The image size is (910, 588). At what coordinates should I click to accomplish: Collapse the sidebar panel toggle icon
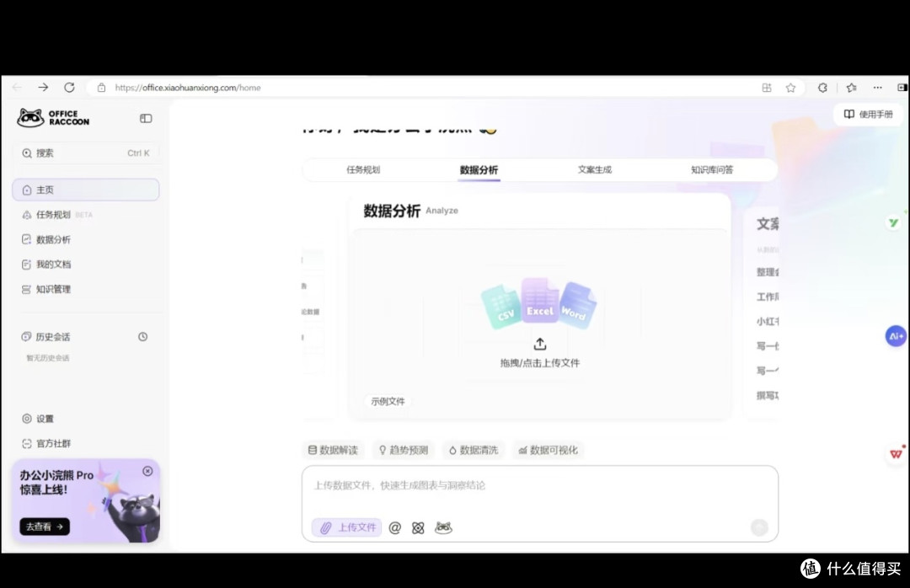146,119
